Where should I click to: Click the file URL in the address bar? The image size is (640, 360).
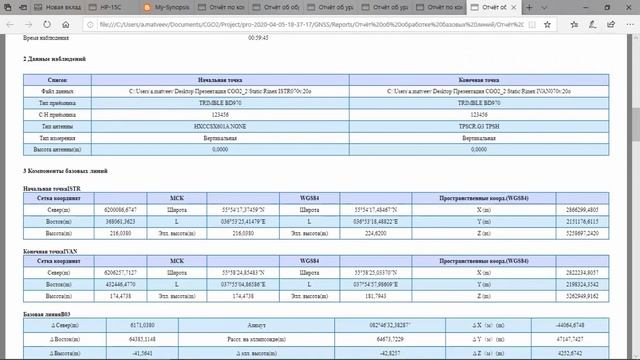[311, 24]
